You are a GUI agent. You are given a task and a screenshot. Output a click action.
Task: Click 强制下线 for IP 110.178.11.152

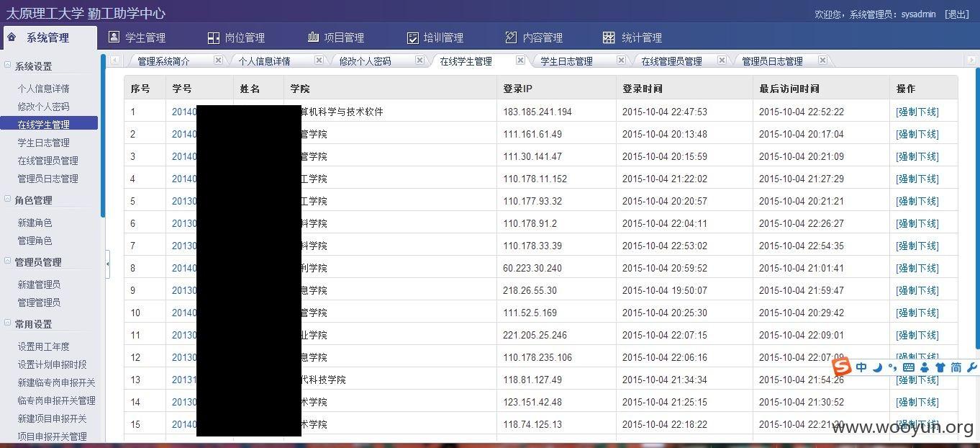pyautogui.click(x=917, y=179)
